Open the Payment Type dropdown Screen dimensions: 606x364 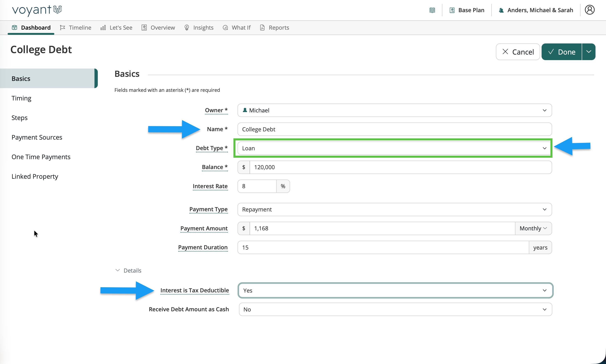[395, 209]
